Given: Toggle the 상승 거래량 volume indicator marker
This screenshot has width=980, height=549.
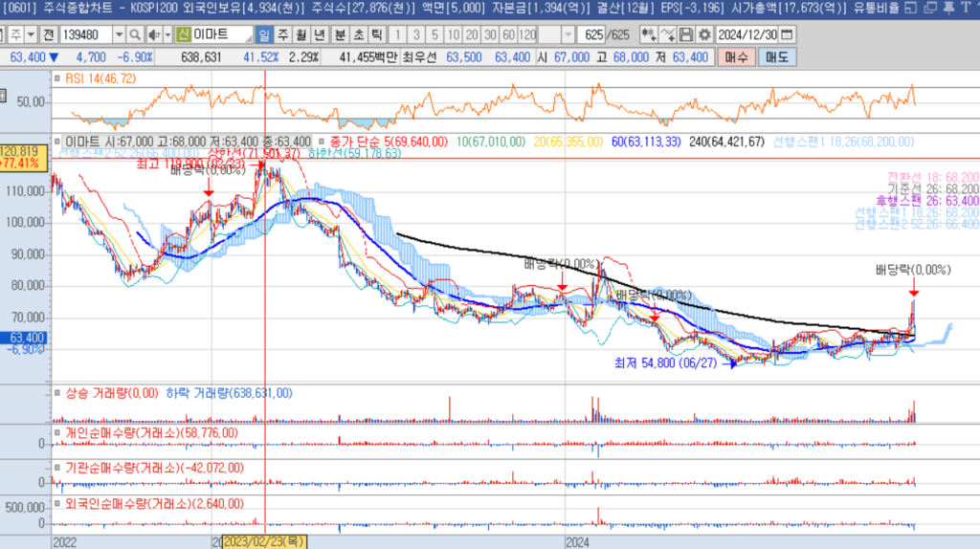Looking at the screenshot, I should (57, 392).
